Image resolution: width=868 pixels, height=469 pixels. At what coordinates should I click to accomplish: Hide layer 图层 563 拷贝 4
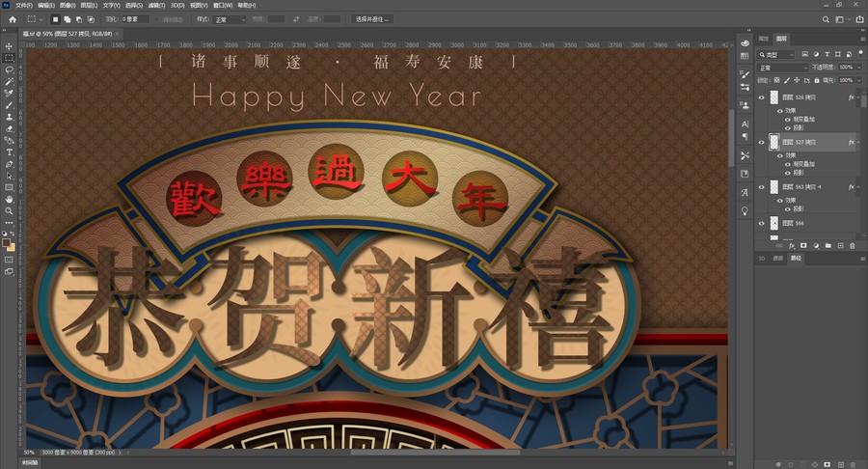761,187
